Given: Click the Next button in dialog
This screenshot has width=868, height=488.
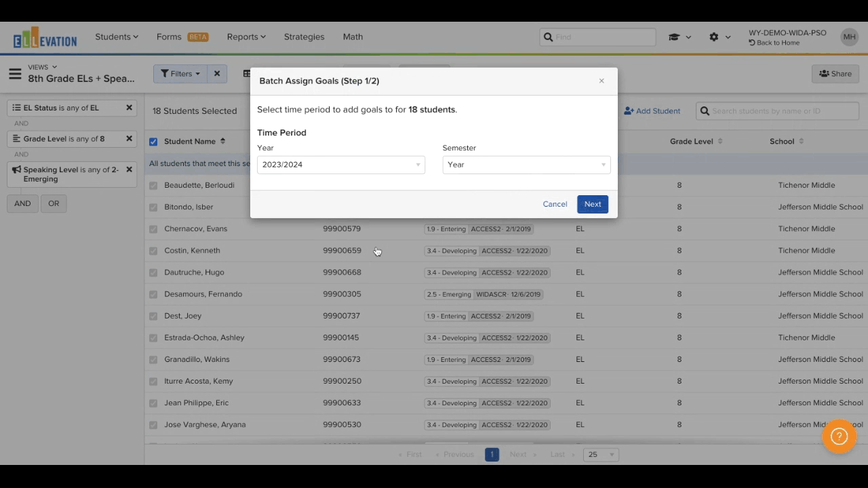Looking at the screenshot, I should pyautogui.click(x=593, y=204).
